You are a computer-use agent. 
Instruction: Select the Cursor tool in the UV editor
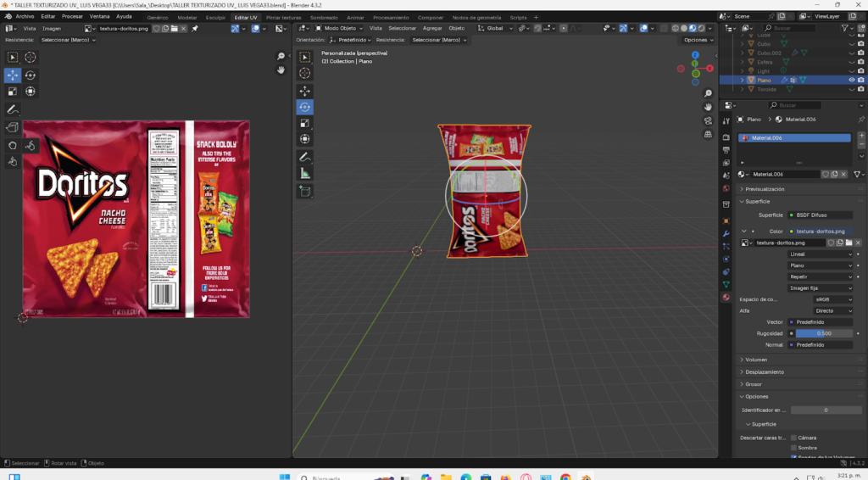coord(31,57)
